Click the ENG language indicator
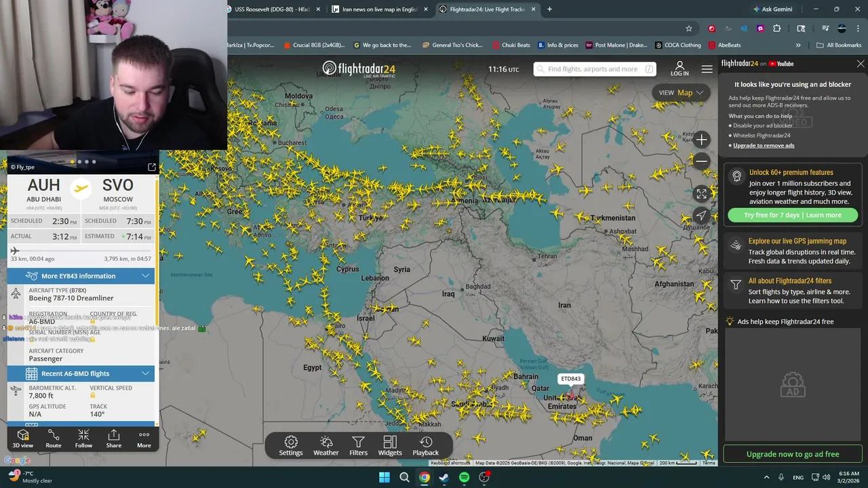Viewport: 868px width, 488px height. click(x=798, y=477)
